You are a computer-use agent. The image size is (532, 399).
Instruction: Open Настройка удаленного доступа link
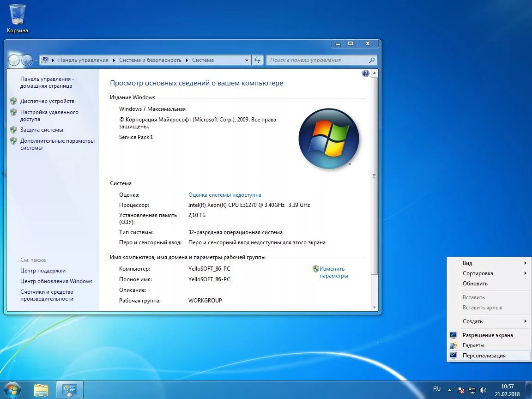click(x=49, y=116)
